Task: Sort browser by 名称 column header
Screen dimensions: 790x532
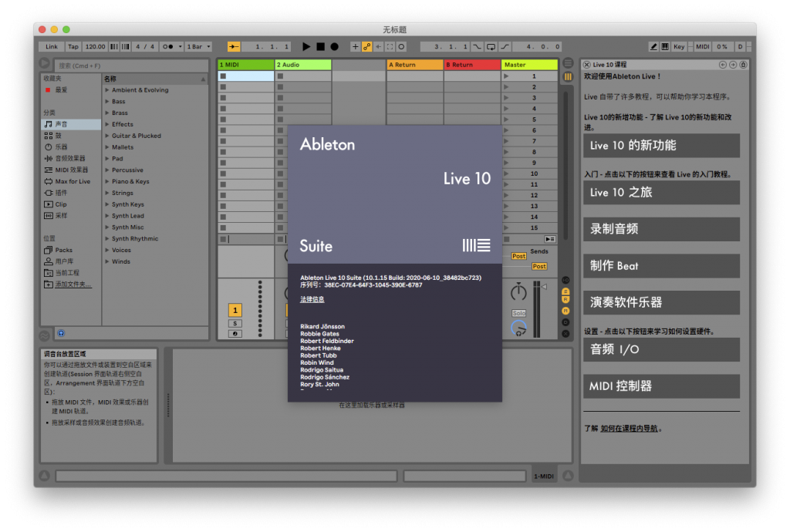Action: 154,79
